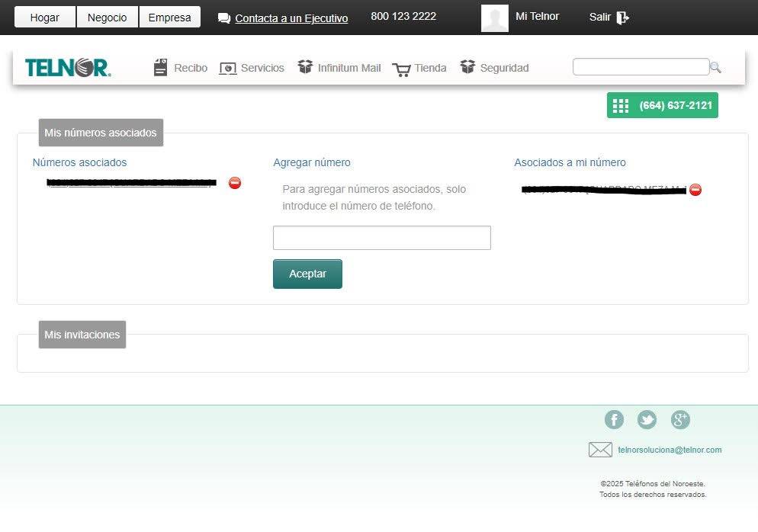Select the Negocio tab
The image size is (758, 532).
pos(108,18)
